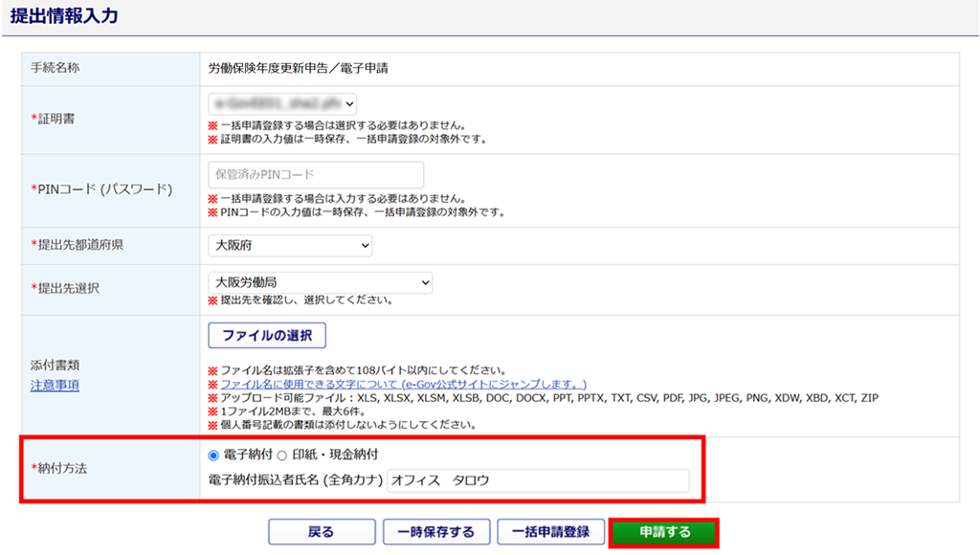Open the ファイル名に使用できる文字について link
The height and width of the screenshot is (555, 980).
click(x=403, y=385)
